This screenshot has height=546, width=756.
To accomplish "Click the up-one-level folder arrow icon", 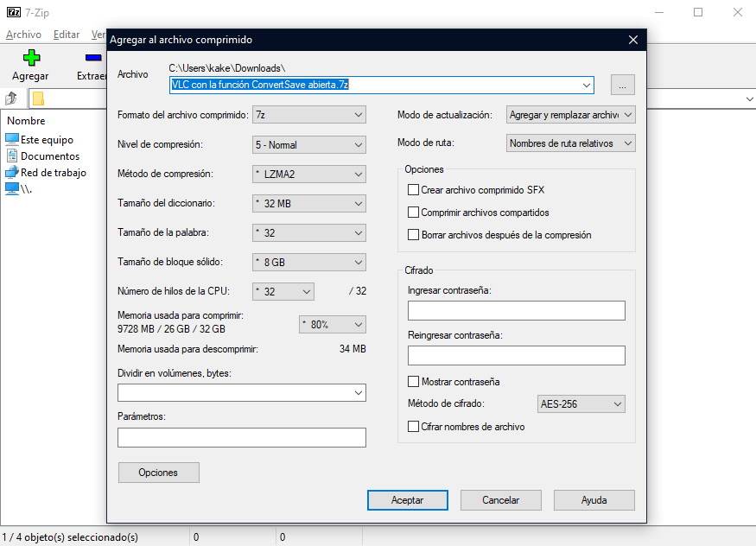I will coord(10,98).
